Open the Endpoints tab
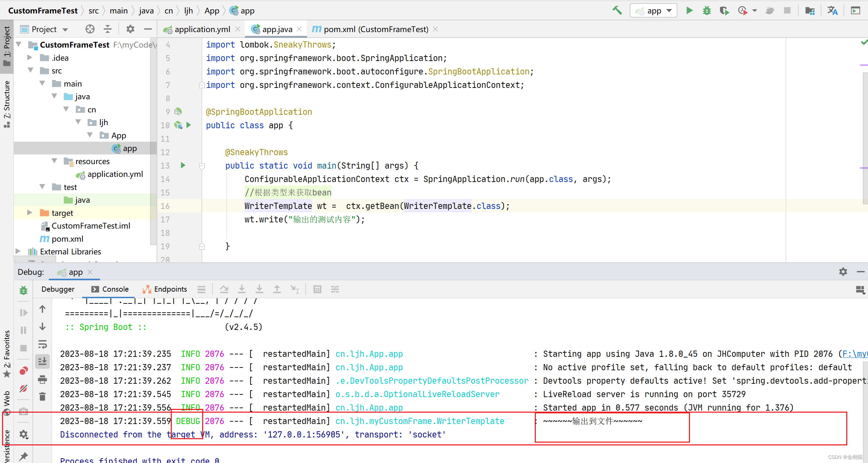868x463 pixels. [165, 289]
